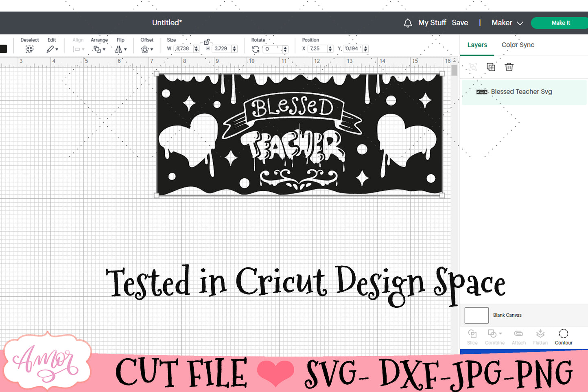Delete layer with trash icon
Image resolution: width=588 pixels, height=392 pixels.
tap(509, 67)
